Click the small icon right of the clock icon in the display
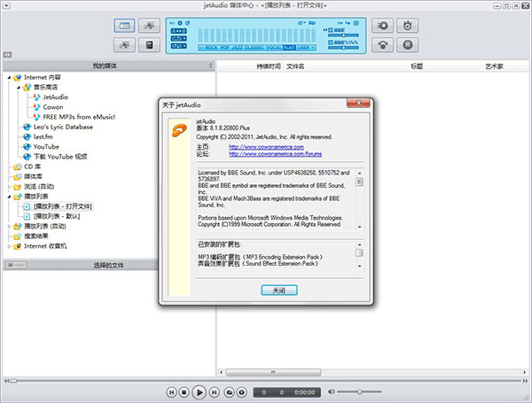532x403 pixels. (x=187, y=23)
